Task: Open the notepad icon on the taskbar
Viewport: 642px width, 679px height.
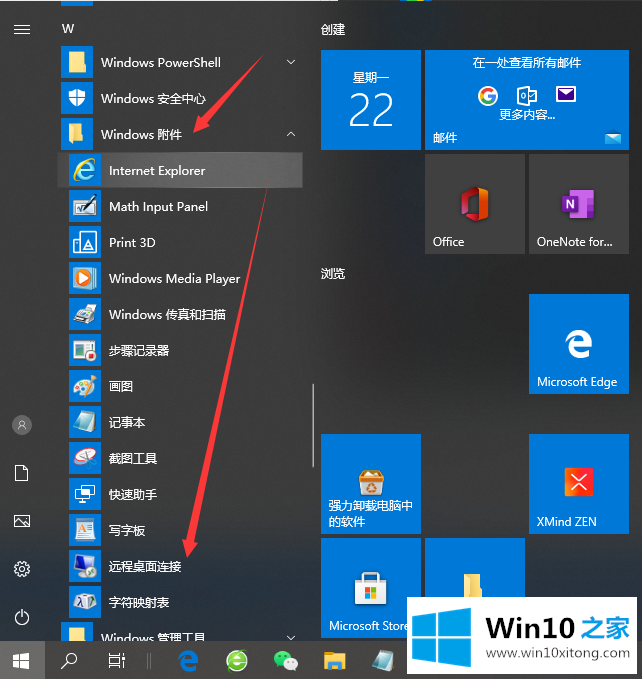Action: (383, 661)
